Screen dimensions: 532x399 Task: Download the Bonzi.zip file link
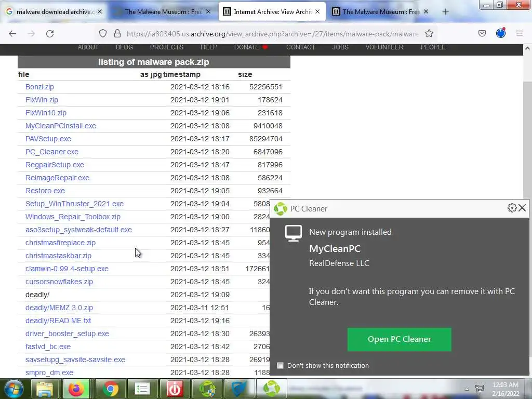click(39, 87)
